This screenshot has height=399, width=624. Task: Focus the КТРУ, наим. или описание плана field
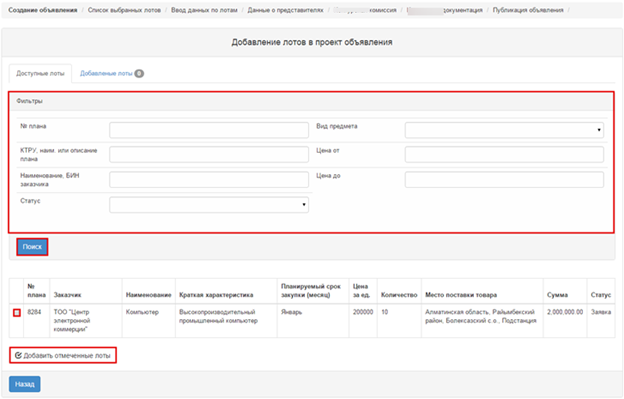click(x=209, y=154)
